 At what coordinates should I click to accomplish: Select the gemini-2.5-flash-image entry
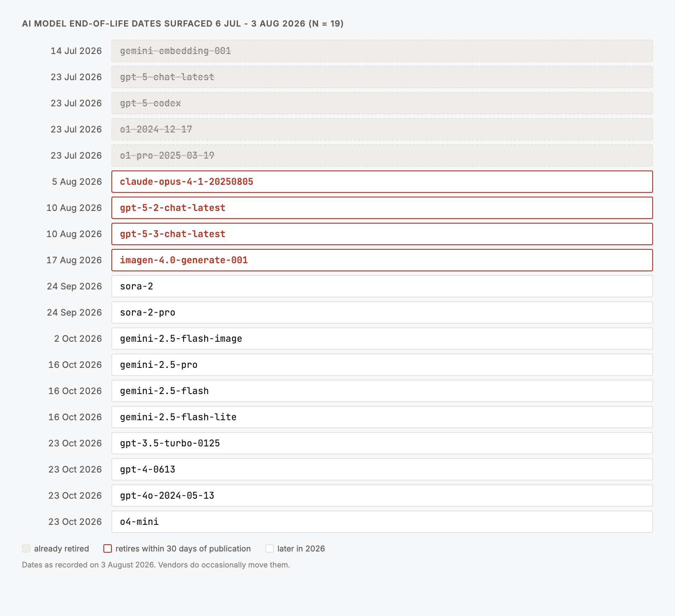click(x=382, y=339)
